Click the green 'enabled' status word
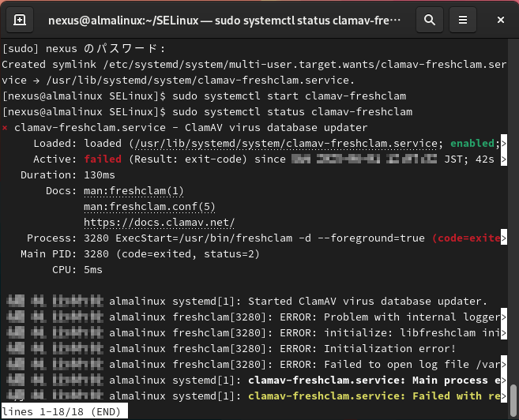This screenshot has width=519, height=420. pos(472,143)
